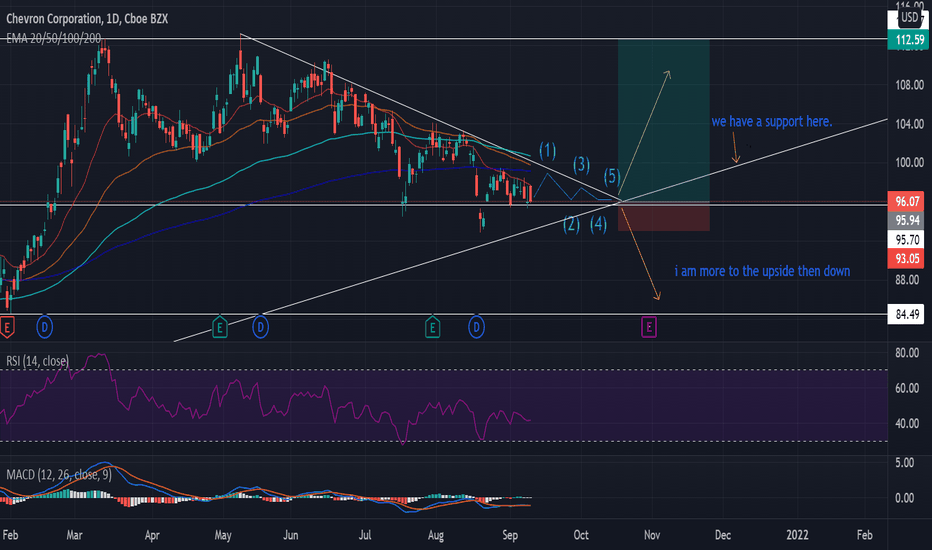Click the red E earnings marker

(7, 327)
